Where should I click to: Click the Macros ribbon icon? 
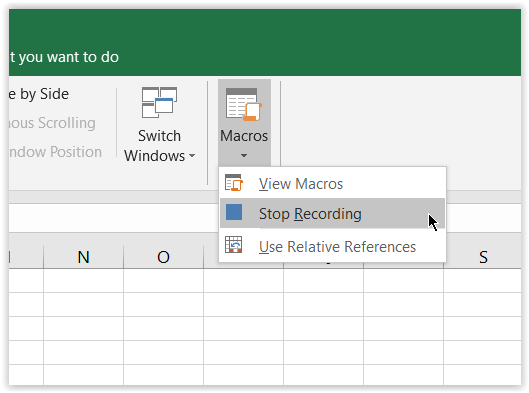pos(244,104)
